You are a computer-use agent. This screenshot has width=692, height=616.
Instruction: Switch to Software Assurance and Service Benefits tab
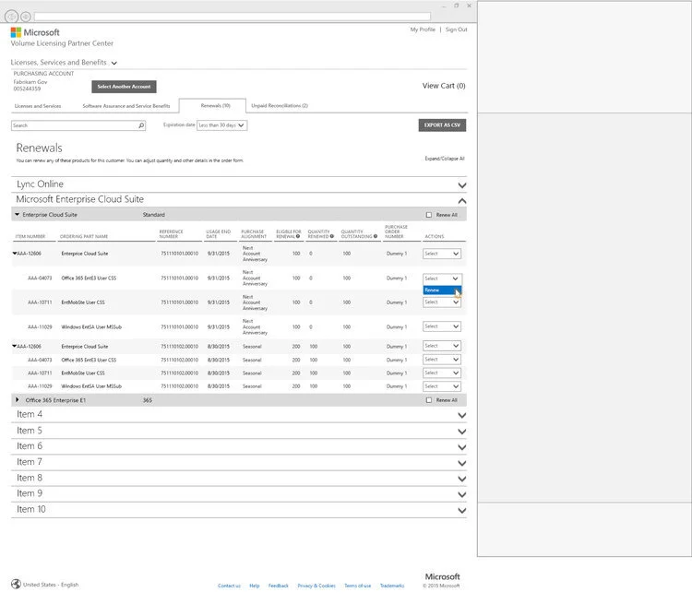(x=126, y=106)
